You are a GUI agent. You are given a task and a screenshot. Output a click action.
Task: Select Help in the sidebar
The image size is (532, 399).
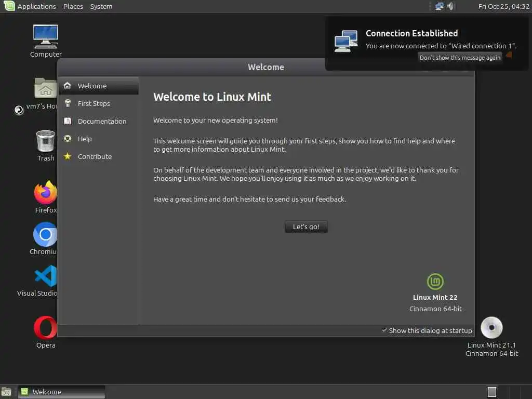pos(98,138)
